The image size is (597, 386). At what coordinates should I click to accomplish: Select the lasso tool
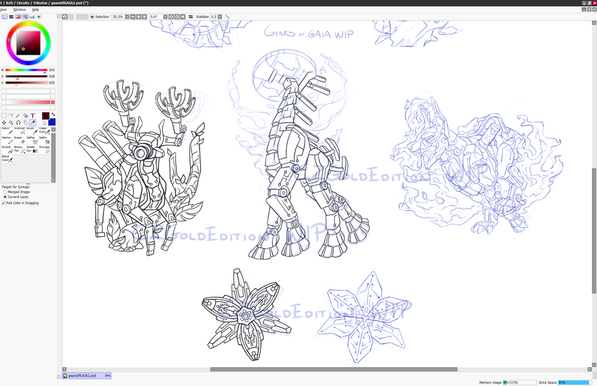pyautogui.click(x=11, y=115)
